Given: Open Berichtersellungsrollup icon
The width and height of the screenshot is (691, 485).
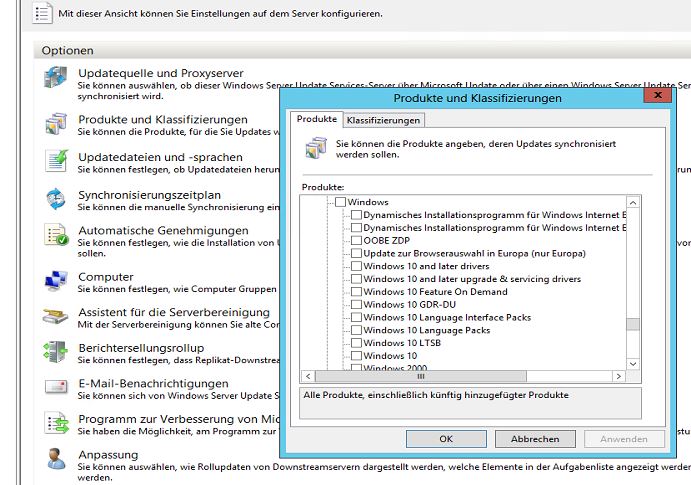Looking at the screenshot, I should [x=56, y=352].
